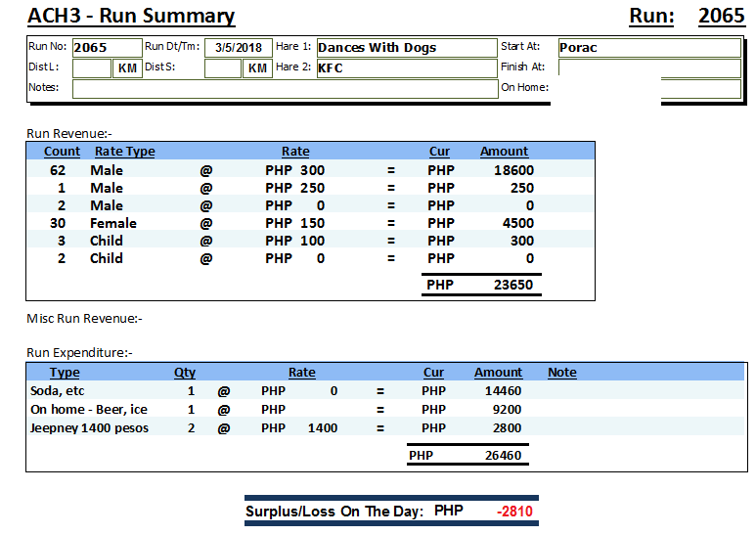Select the Qty column header
The image size is (756, 535).
[x=185, y=373]
